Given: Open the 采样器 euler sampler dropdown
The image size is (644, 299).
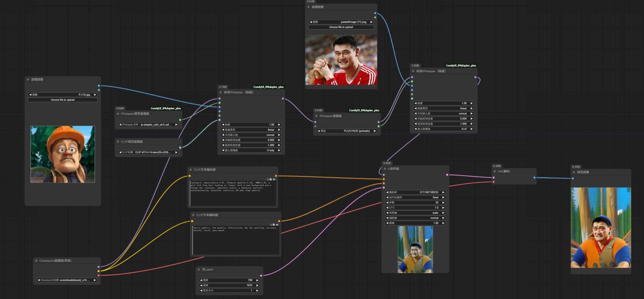Looking at the screenshot, I should [415, 213].
